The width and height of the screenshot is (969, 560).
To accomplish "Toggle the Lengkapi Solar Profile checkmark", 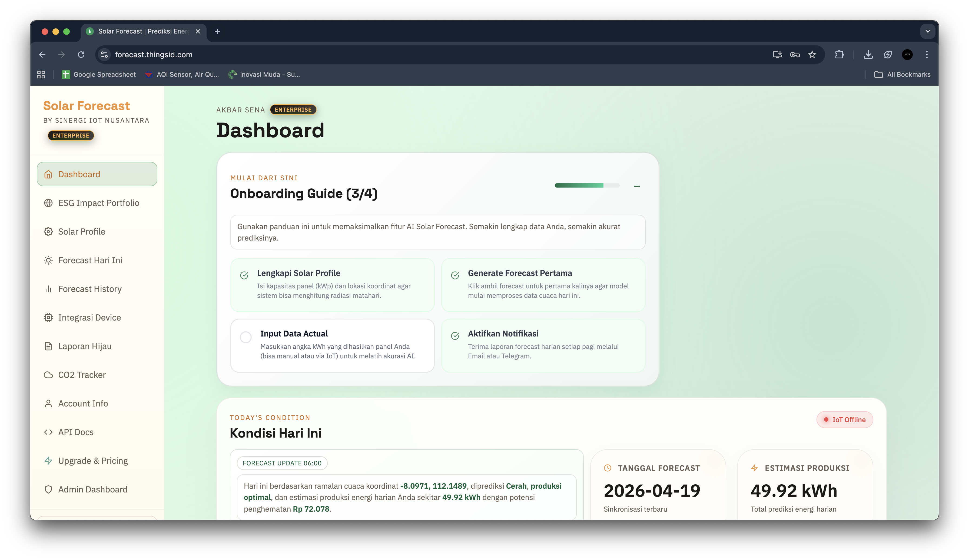I will [x=244, y=275].
